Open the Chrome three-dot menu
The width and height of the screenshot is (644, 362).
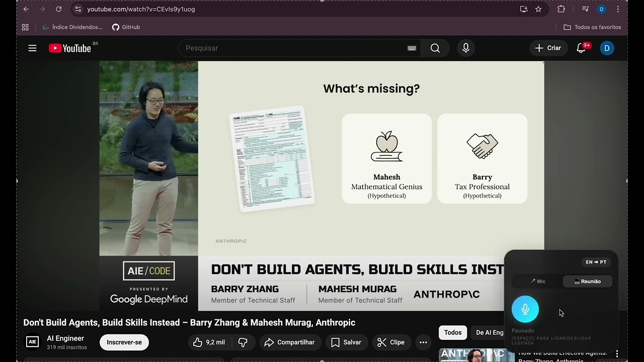pyautogui.click(x=618, y=9)
